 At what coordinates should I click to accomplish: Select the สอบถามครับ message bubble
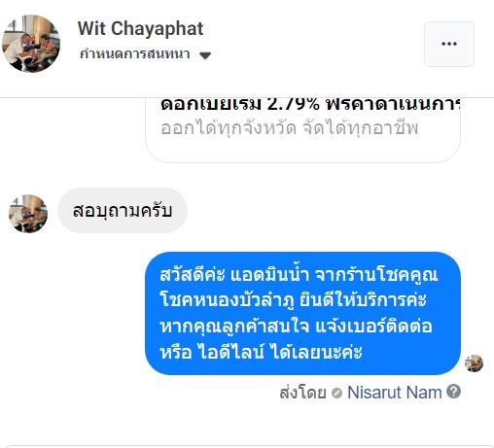[123, 211]
